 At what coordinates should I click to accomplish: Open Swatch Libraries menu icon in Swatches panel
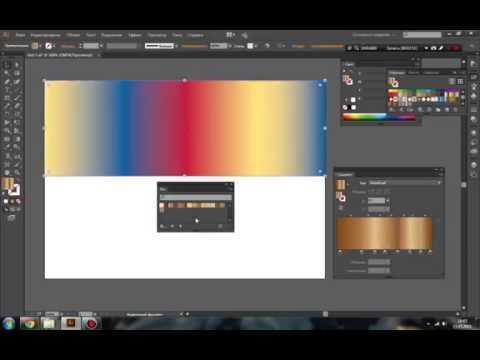coord(392,110)
